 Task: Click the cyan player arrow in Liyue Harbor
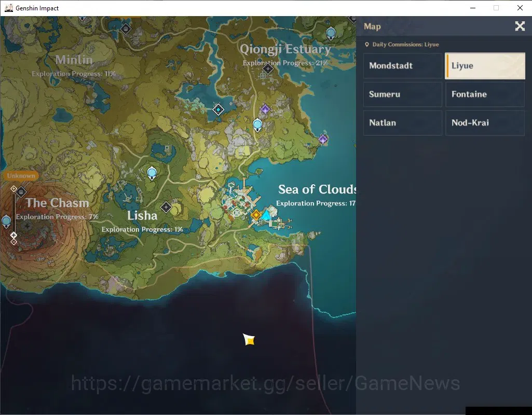pyautogui.click(x=266, y=215)
